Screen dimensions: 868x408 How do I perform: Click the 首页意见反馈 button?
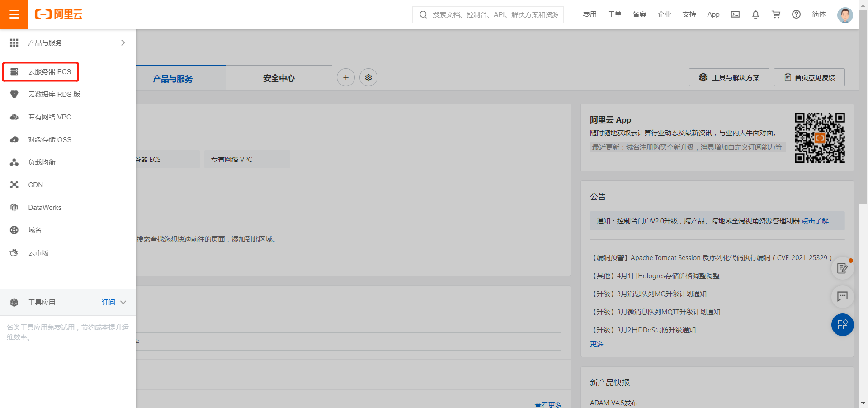click(x=809, y=77)
